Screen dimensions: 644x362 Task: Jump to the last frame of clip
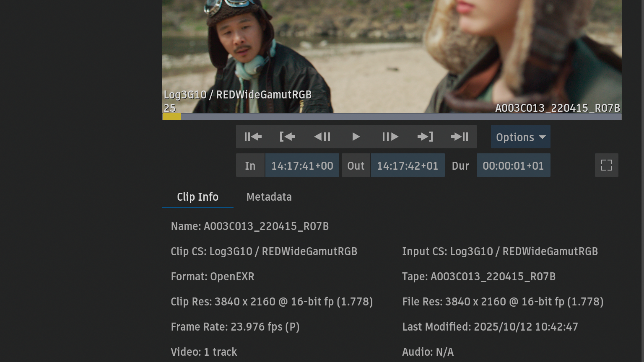click(460, 137)
